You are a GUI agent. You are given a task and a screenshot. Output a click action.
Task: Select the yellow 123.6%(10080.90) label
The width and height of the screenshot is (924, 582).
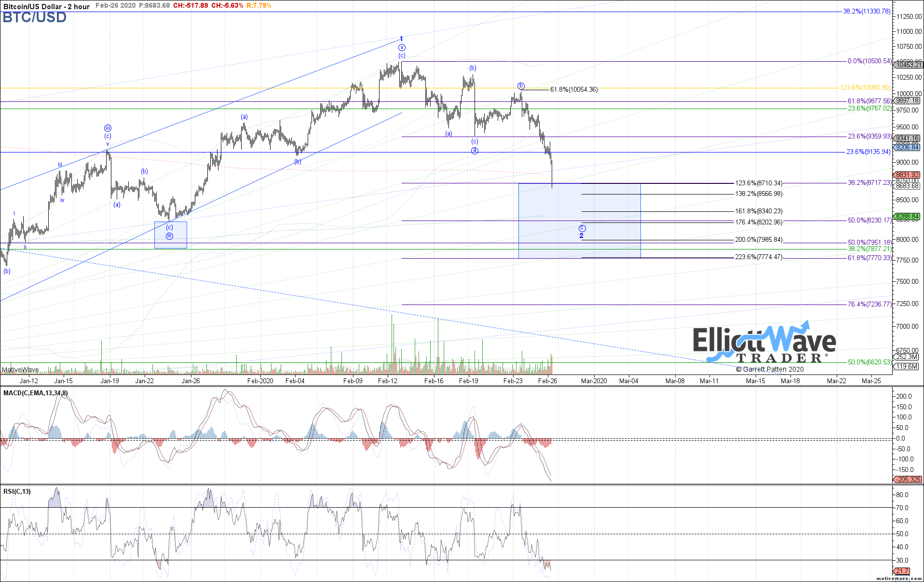point(865,88)
